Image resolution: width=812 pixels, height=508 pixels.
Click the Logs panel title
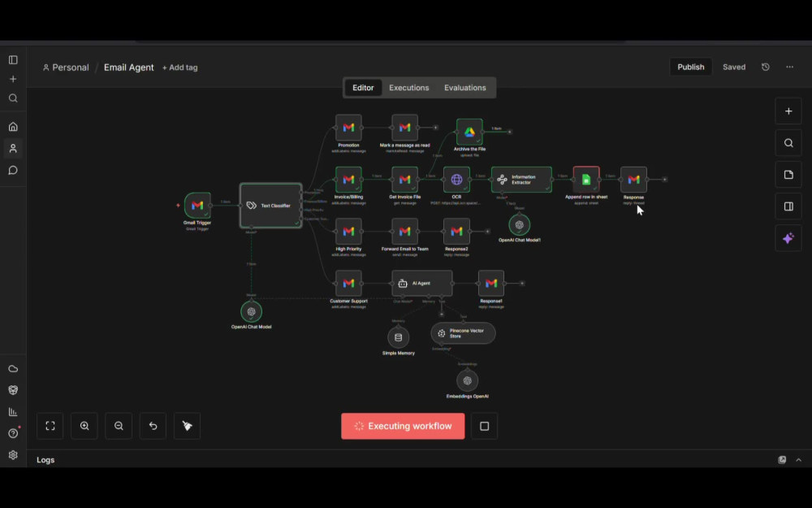45,460
